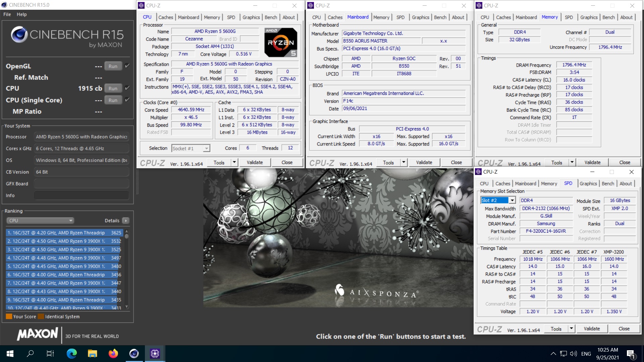The image size is (644, 362).
Task: Click CPU-Z icon in Mainboard window title
Action: tap(311, 5)
